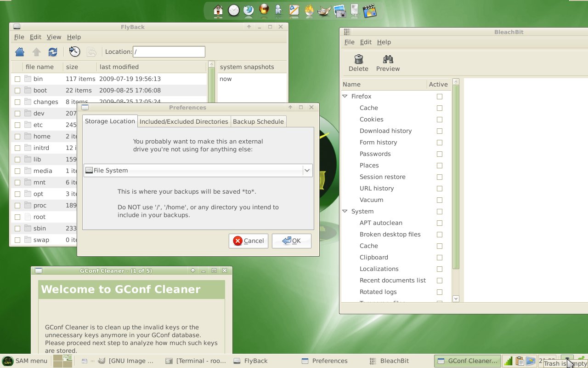The height and width of the screenshot is (368, 588).
Task: Open the messenger buddy icon in the dock
Action: [x=279, y=10]
